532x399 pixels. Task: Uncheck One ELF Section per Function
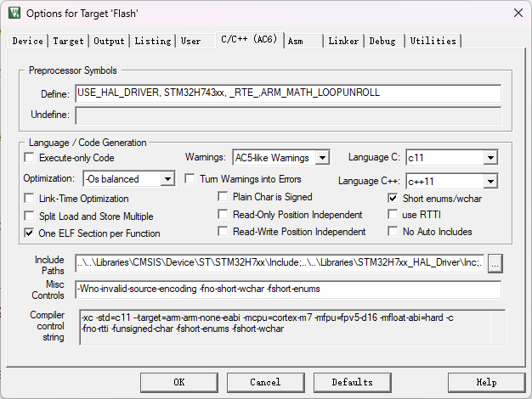click(30, 233)
